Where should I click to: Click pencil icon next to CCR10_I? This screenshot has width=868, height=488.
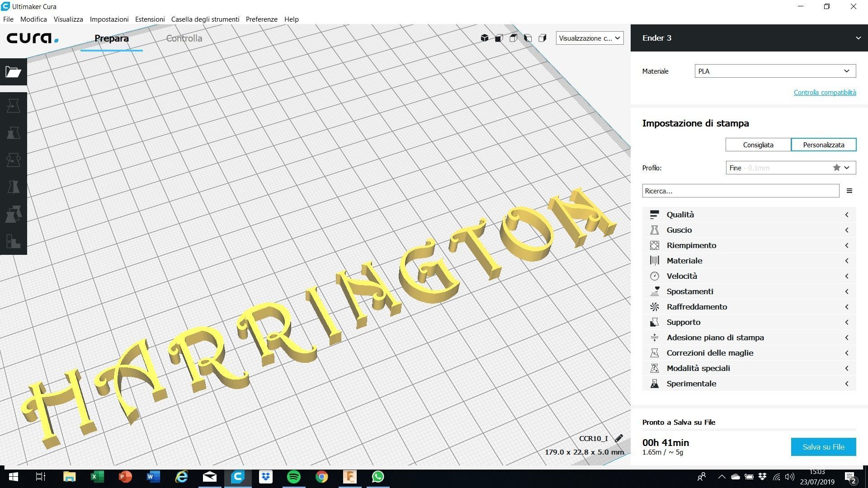619,438
